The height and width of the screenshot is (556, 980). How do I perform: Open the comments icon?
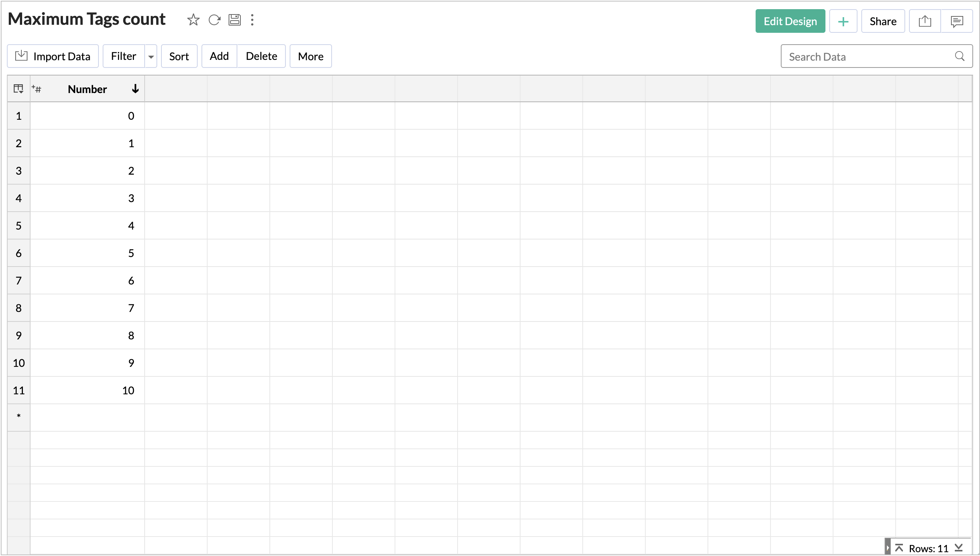(x=957, y=21)
